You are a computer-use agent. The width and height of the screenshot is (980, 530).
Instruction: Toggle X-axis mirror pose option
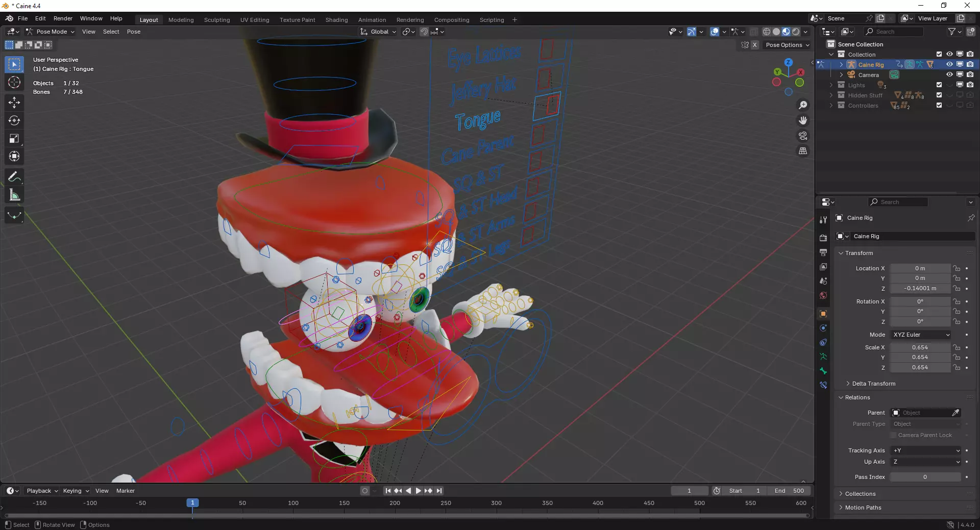pyautogui.click(x=754, y=45)
